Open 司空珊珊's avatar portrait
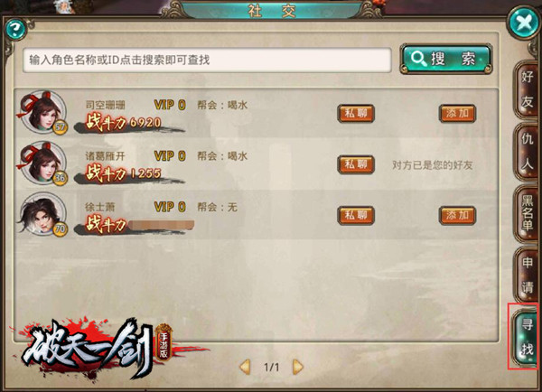542x392 pixels. pos(42,112)
